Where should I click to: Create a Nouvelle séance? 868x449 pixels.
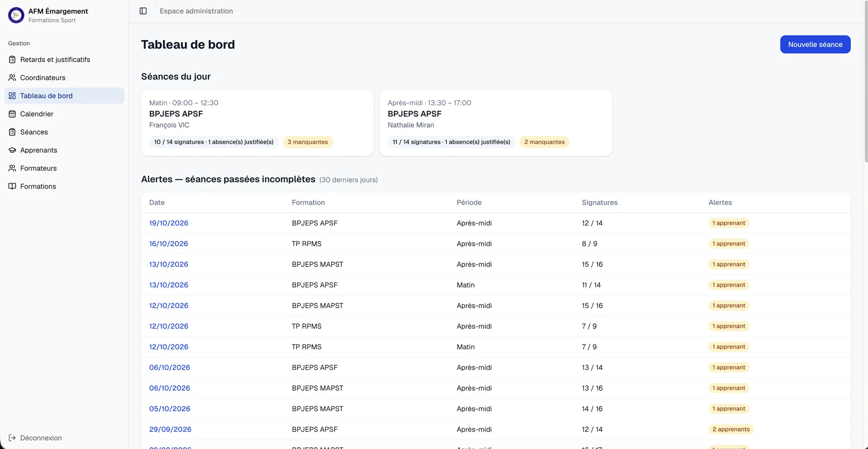point(815,44)
